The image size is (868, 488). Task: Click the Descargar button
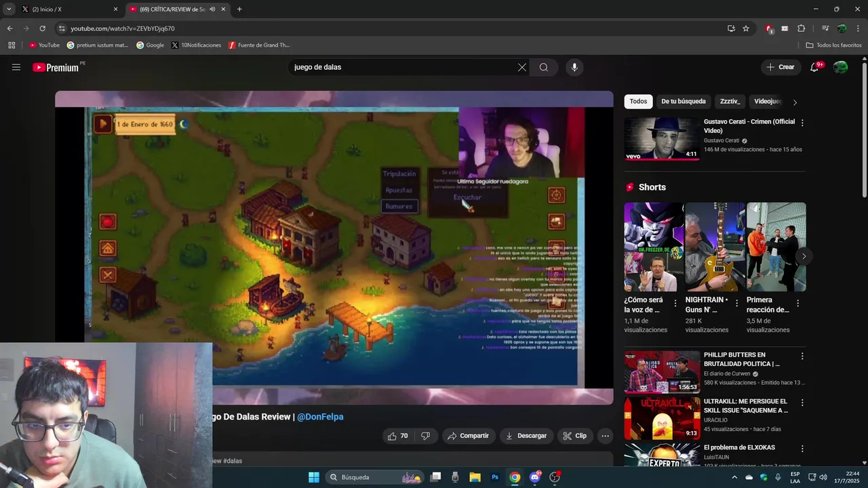pyautogui.click(x=526, y=436)
